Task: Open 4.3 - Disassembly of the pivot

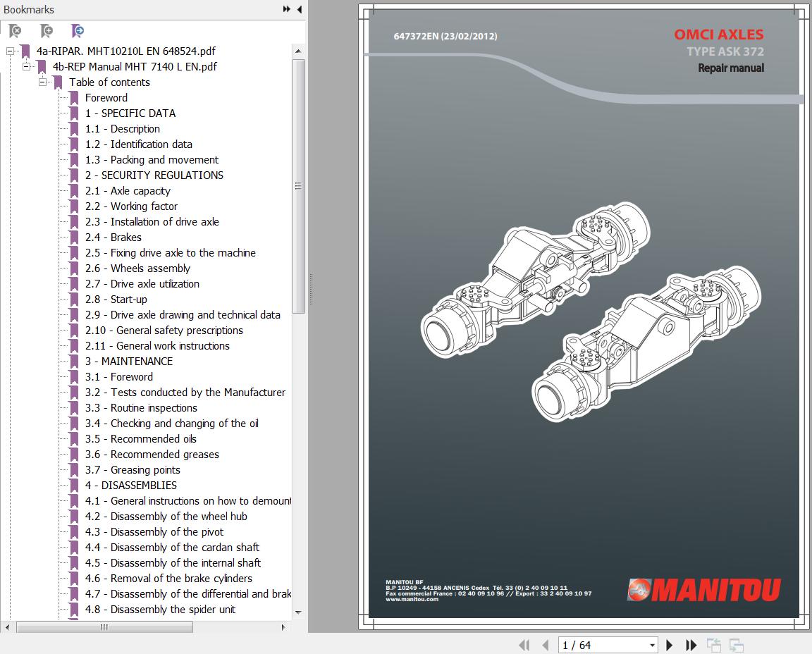Action: coord(154,533)
